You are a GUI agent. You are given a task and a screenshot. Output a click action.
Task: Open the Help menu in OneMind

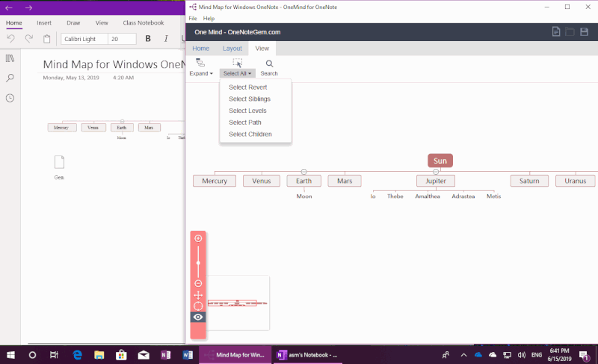(x=209, y=18)
